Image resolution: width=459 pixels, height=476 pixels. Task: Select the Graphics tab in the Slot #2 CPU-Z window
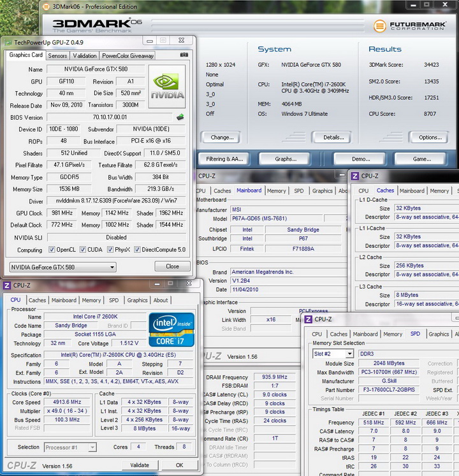(x=439, y=335)
